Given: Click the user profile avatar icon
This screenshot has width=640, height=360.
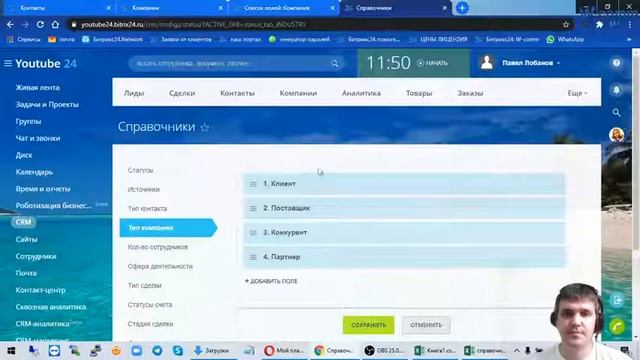Looking at the screenshot, I should tap(487, 62).
